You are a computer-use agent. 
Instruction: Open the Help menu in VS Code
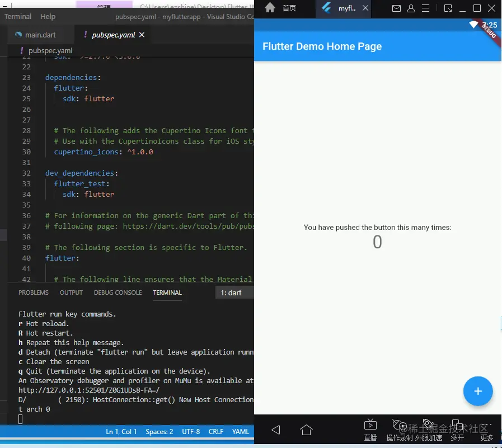pos(48,16)
